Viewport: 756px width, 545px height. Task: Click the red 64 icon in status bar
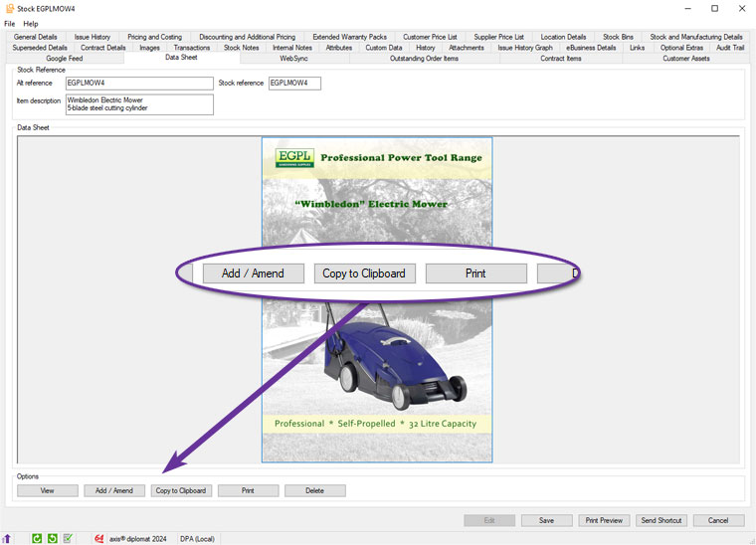pyautogui.click(x=99, y=539)
